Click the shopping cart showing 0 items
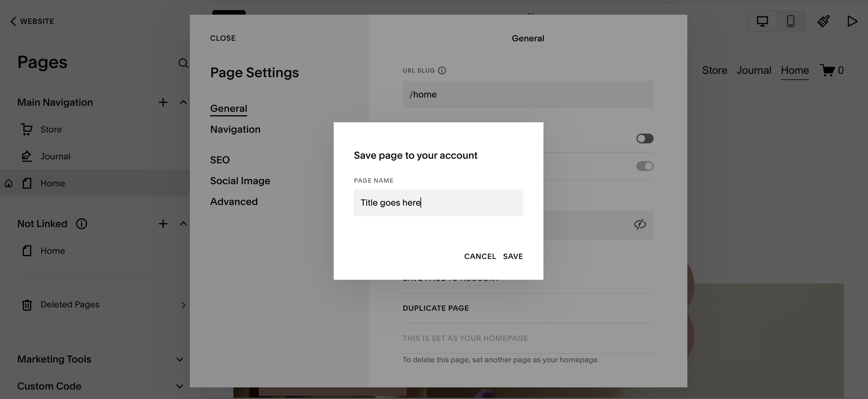The height and width of the screenshot is (399, 868). tap(832, 70)
